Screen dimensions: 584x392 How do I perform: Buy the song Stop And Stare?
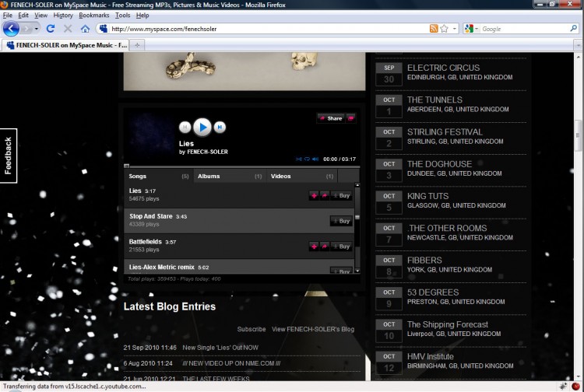click(341, 221)
